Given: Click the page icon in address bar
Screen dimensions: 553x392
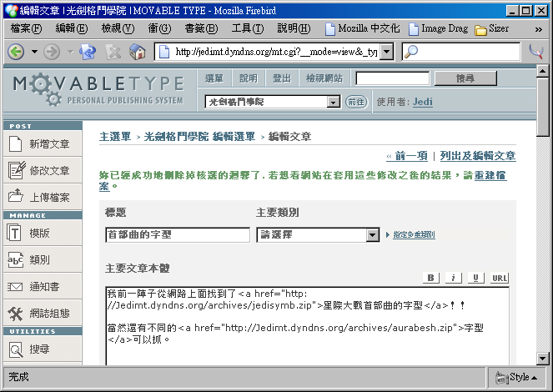Looking at the screenshot, I should point(164,53).
